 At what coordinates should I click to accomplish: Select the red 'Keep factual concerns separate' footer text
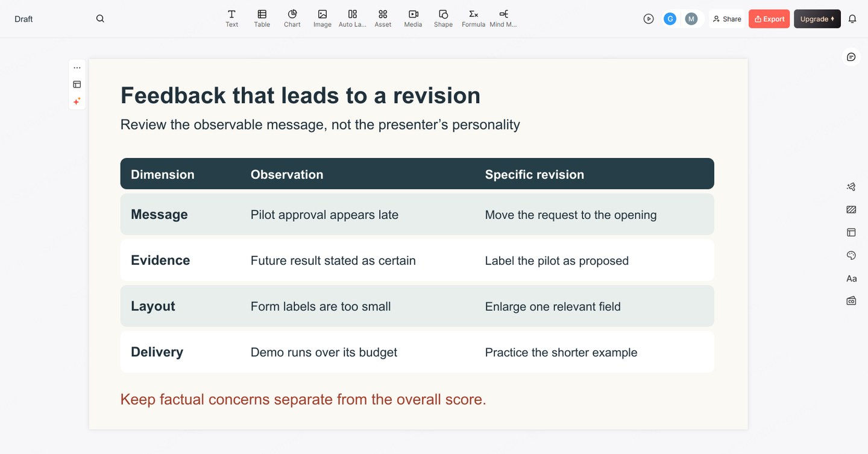click(x=303, y=399)
